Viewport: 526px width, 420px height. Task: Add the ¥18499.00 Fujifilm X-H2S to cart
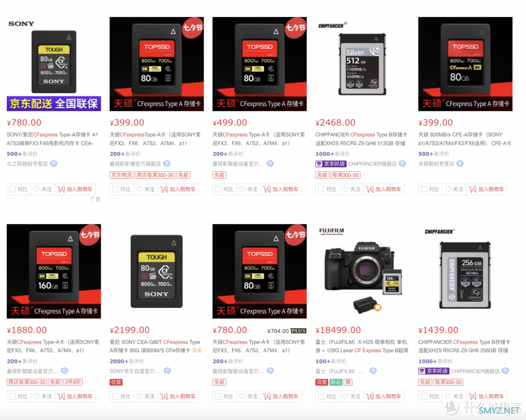point(384,397)
